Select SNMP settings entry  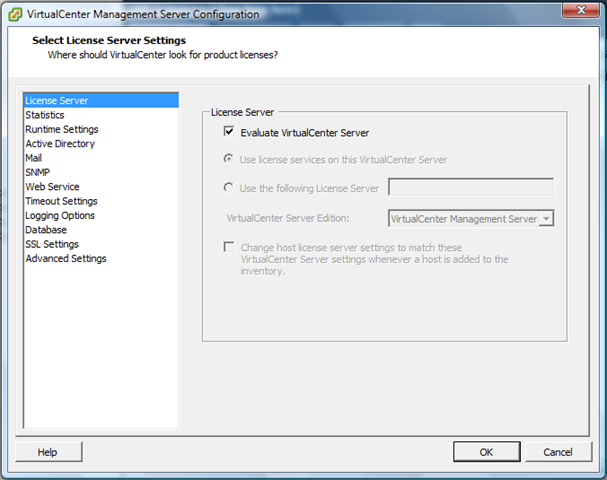tap(37, 172)
